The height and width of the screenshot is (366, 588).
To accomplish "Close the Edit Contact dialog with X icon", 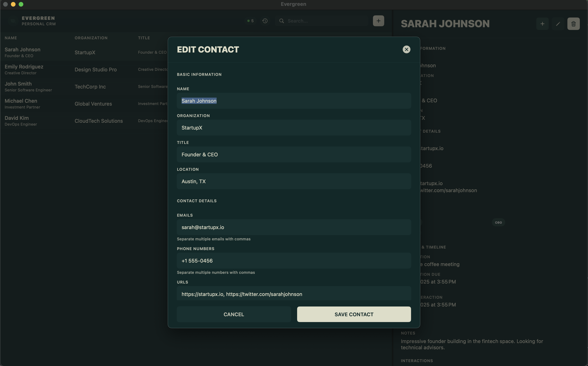I will coord(406,49).
